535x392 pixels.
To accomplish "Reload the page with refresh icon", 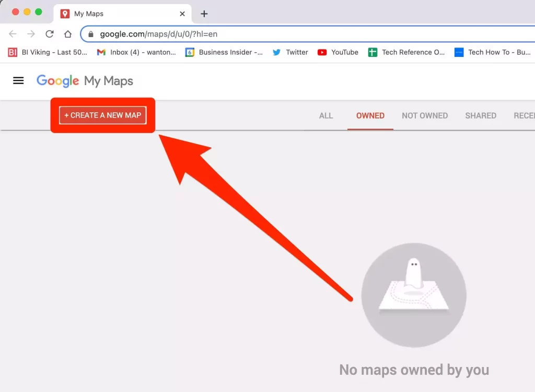I will [x=50, y=34].
